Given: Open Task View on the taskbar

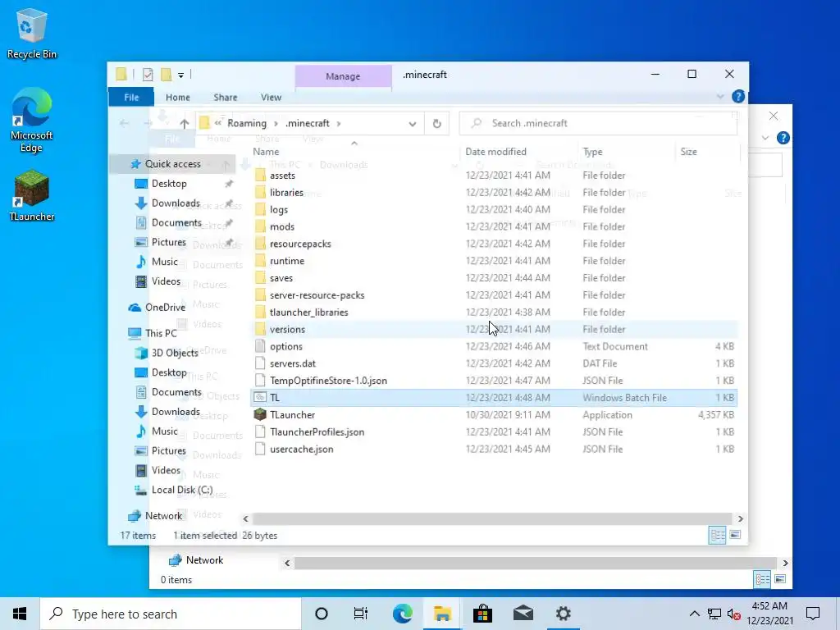Looking at the screenshot, I should coord(361,614).
